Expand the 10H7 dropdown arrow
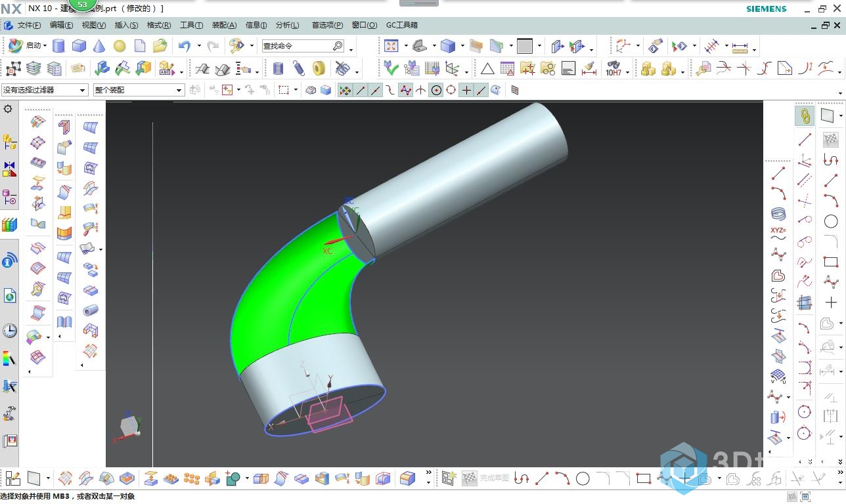The image size is (846, 504). pos(628,72)
